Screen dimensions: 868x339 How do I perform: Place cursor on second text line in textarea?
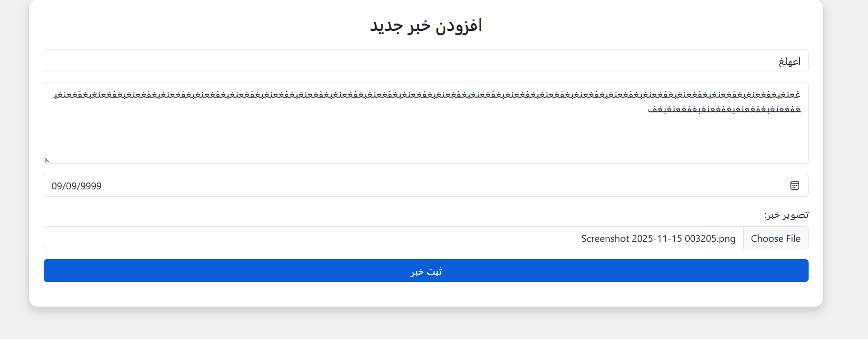point(724,109)
